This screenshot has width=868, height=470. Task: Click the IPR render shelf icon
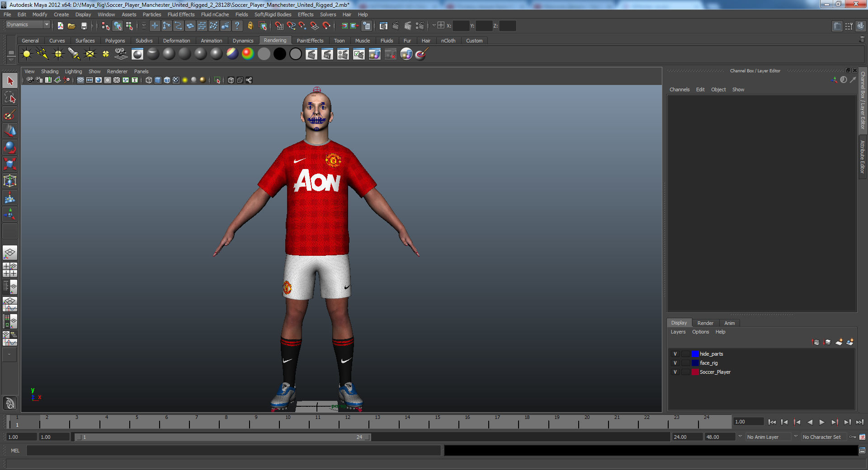pyautogui.click(x=327, y=54)
